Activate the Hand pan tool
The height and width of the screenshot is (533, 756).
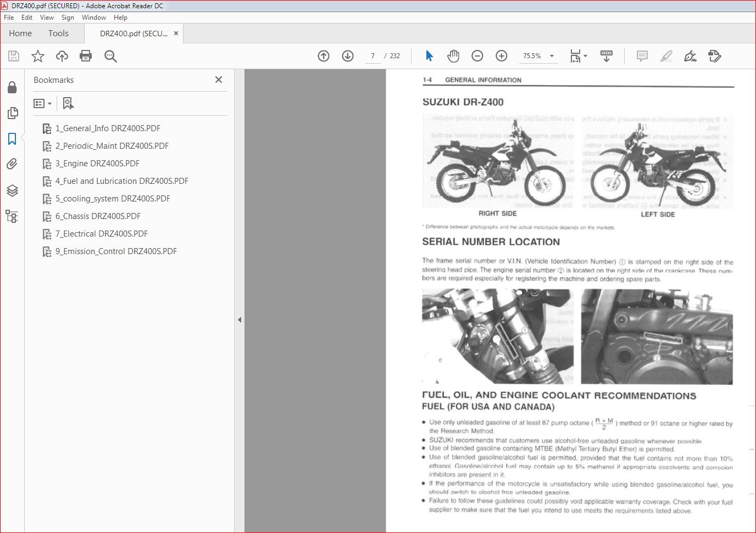(453, 56)
